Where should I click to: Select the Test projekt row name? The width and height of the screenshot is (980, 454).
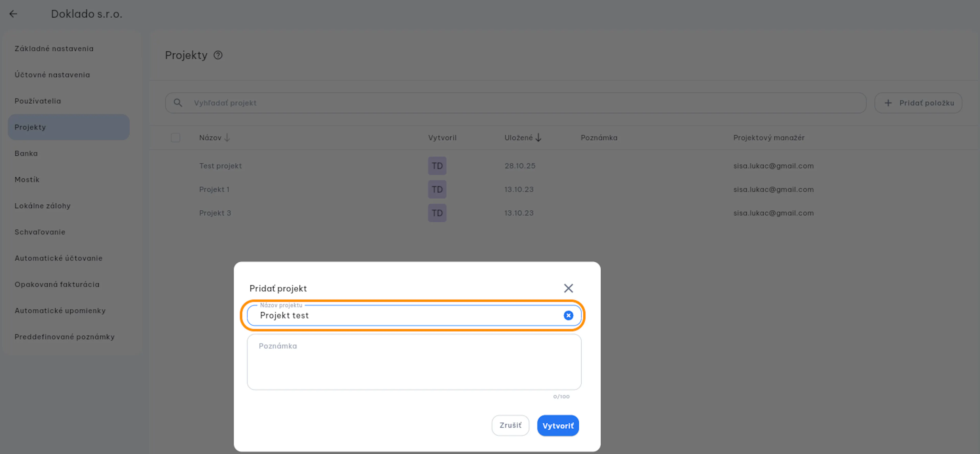[220, 166]
